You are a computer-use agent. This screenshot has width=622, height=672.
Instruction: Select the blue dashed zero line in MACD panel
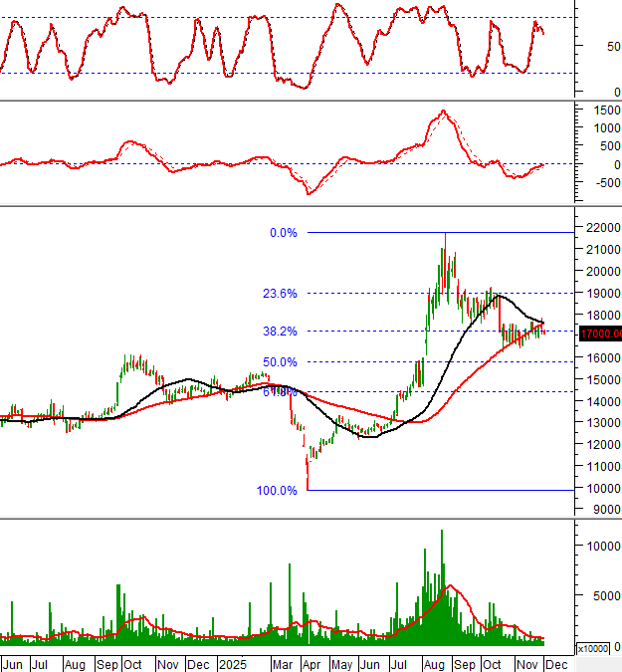coord(199,163)
